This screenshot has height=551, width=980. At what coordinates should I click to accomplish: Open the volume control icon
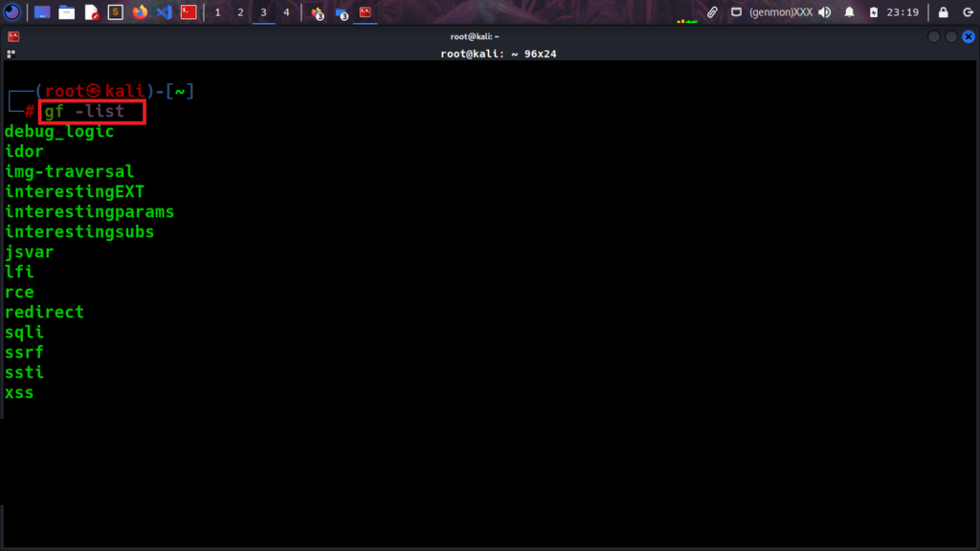pyautogui.click(x=824, y=12)
